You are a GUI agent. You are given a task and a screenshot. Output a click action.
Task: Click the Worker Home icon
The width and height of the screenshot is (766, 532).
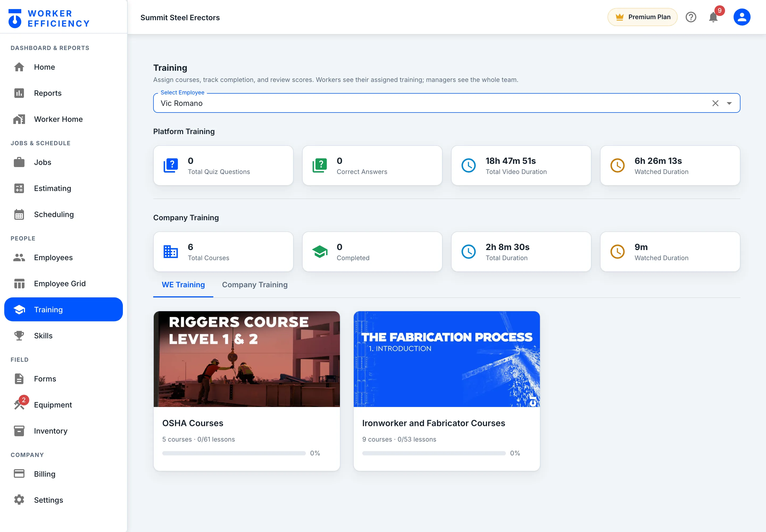[x=19, y=119]
